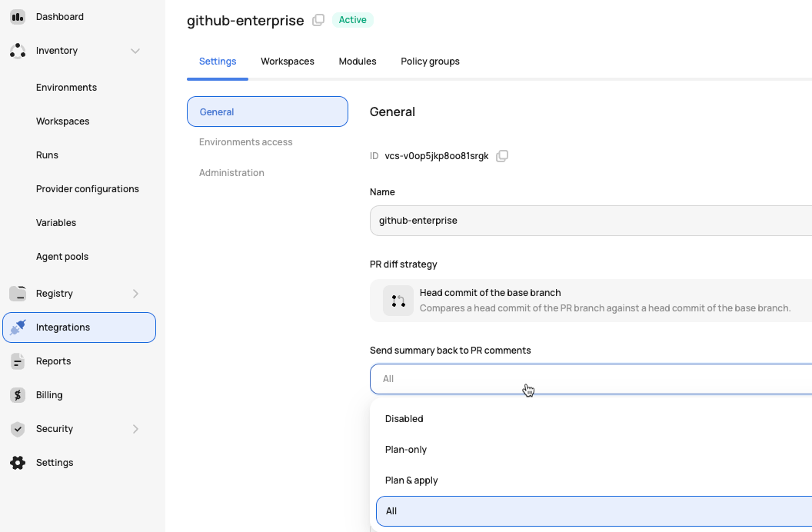
Task: Click the Settings gear icon
Action: click(18, 463)
